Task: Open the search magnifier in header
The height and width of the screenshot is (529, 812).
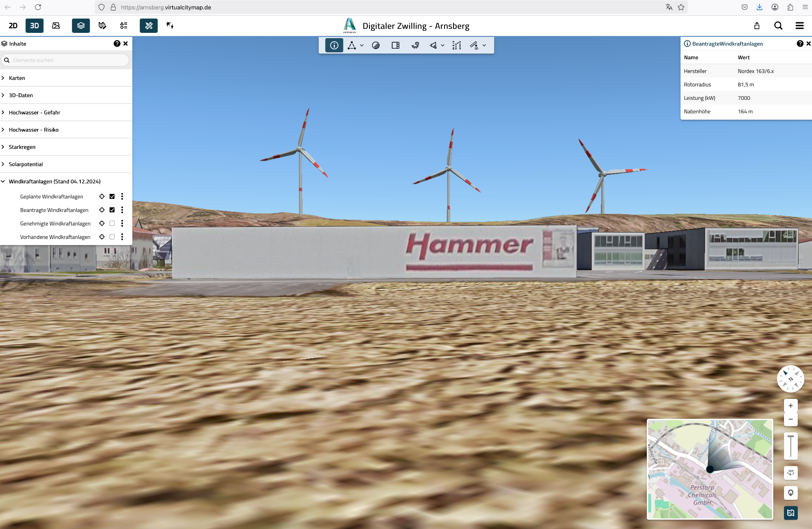Action: point(778,26)
